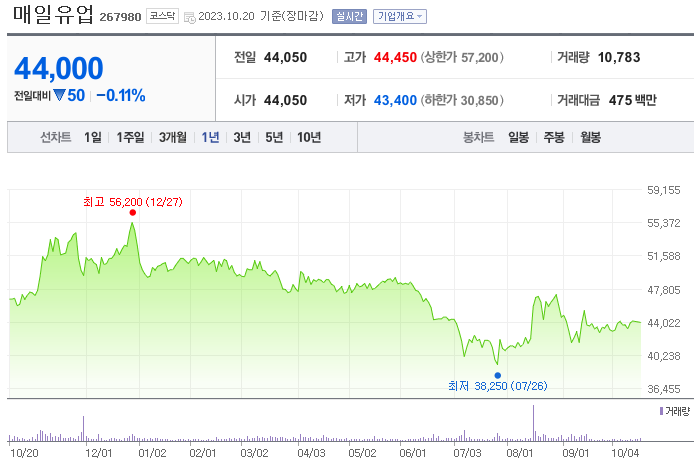Switch to 주봉 candle chart
The width and height of the screenshot is (694, 473).
pos(554,138)
